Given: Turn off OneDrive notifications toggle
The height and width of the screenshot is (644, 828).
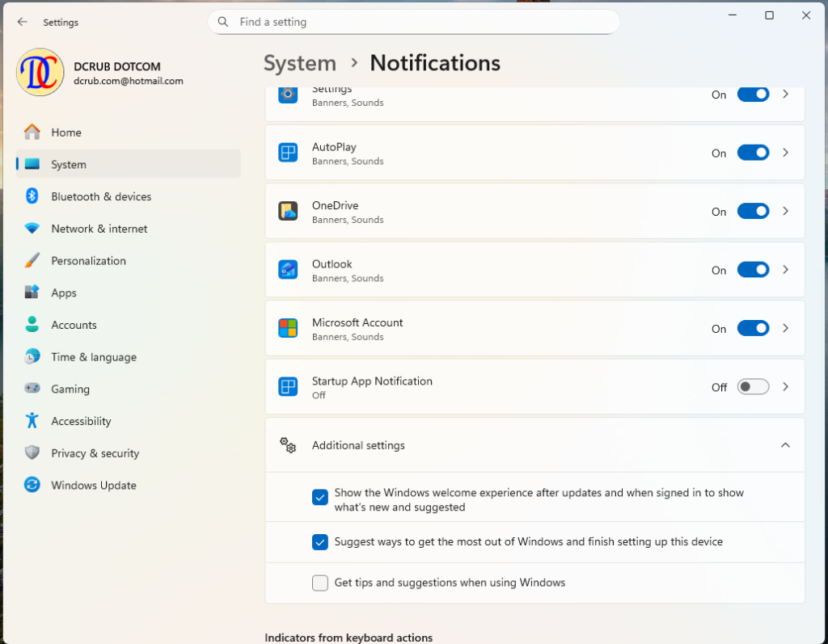Looking at the screenshot, I should [753, 211].
